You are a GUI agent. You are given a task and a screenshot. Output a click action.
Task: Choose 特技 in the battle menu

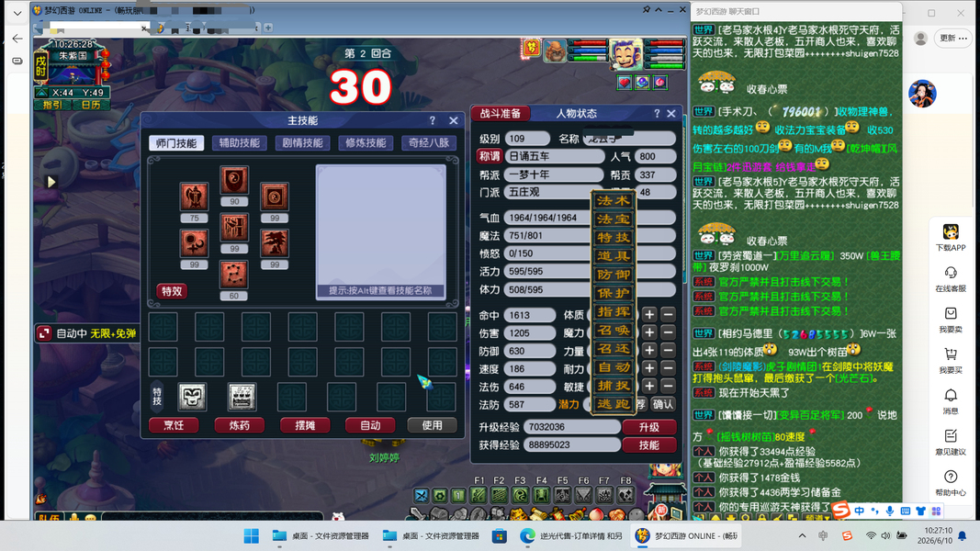[614, 238]
